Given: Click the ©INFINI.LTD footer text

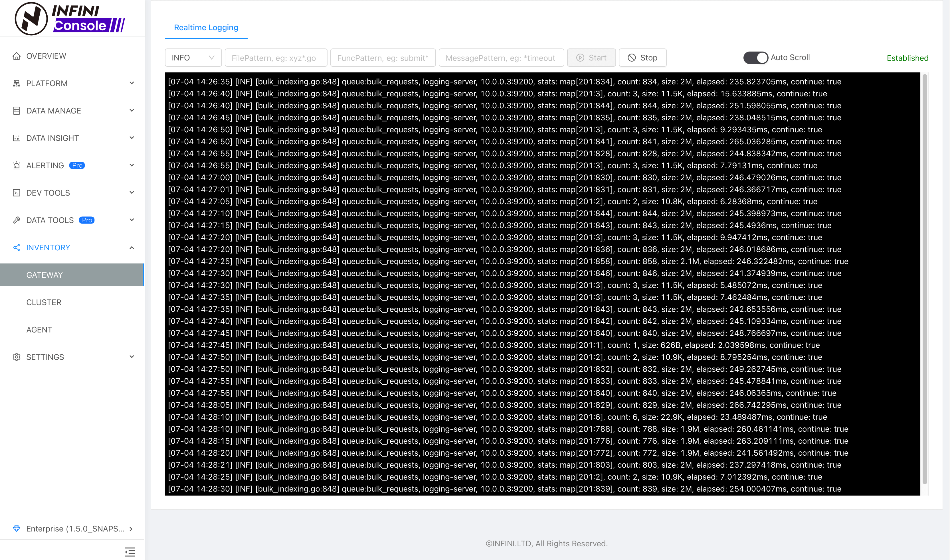Looking at the screenshot, I should 546,543.
